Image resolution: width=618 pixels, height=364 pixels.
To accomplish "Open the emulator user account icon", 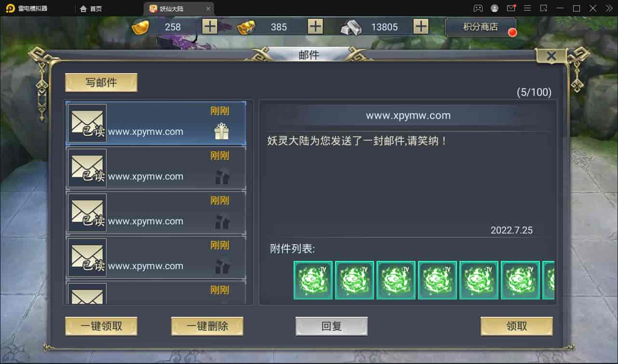I will click(495, 8).
